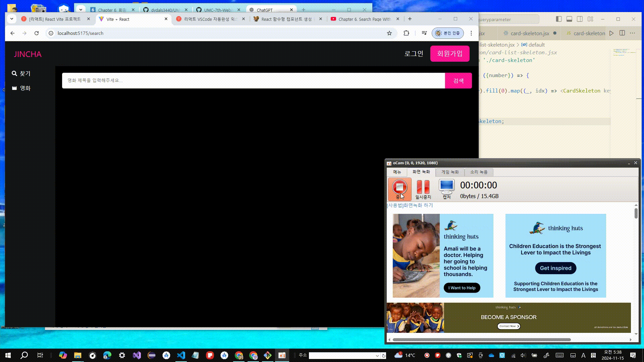
Task: Open the card-skeleton.jsx editor tab
Action: pyautogui.click(x=530, y=33)
